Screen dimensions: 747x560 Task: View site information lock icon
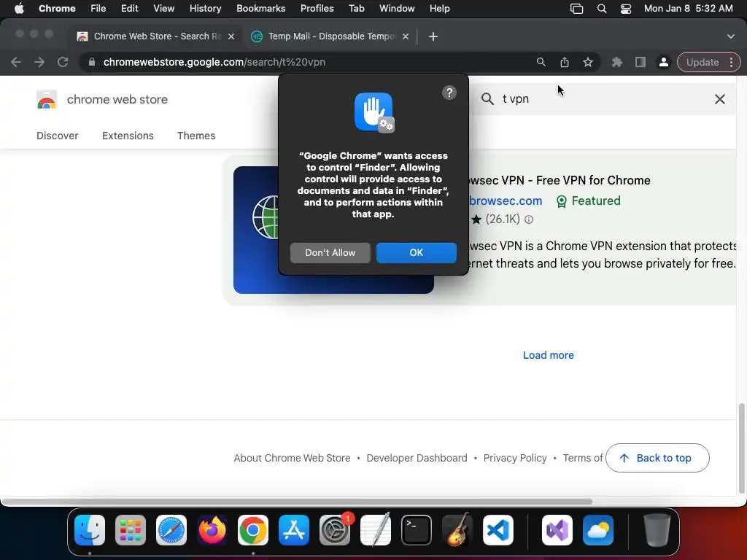tap(92, 62)
